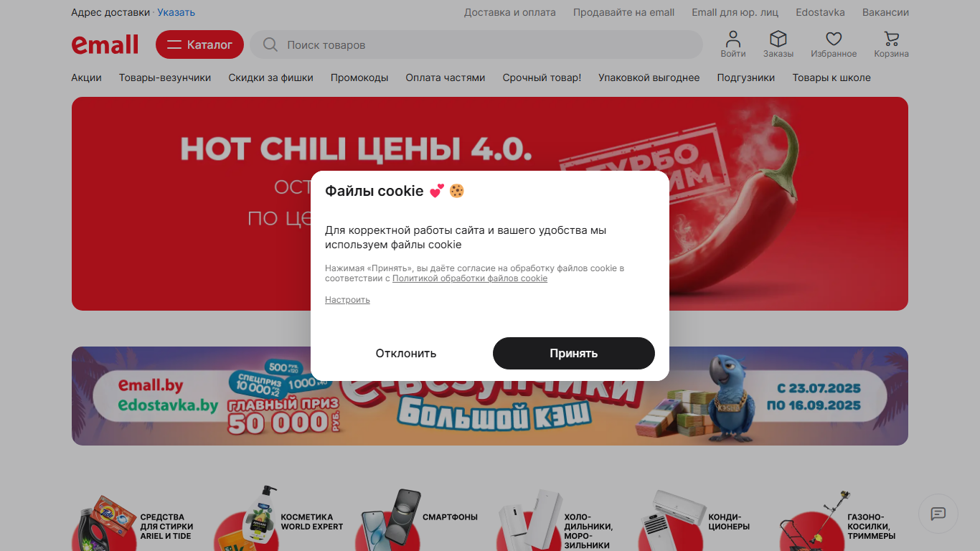Accept cookies with Принять button
The width and height of the screenshot is (980, 551).
574,353
